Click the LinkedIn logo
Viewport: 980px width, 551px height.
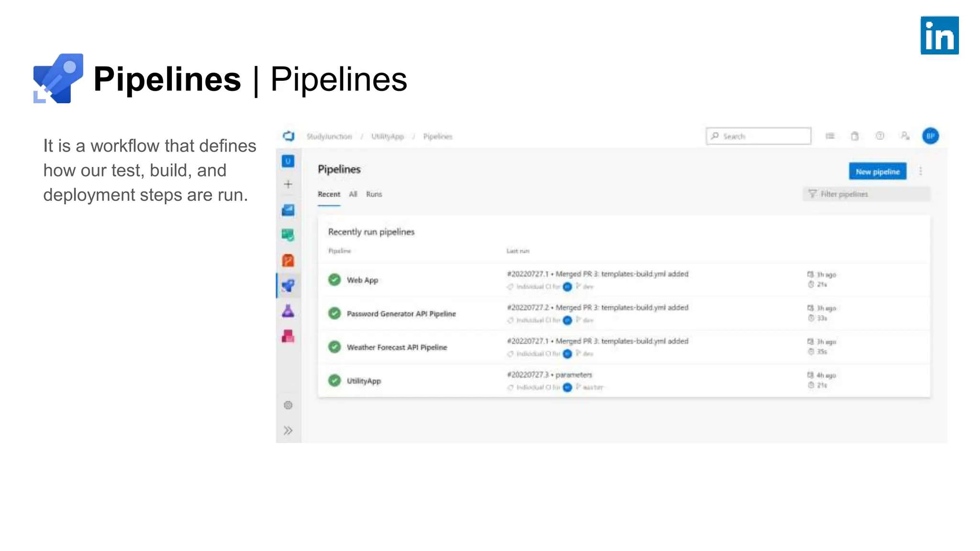(x=939, y=35)
